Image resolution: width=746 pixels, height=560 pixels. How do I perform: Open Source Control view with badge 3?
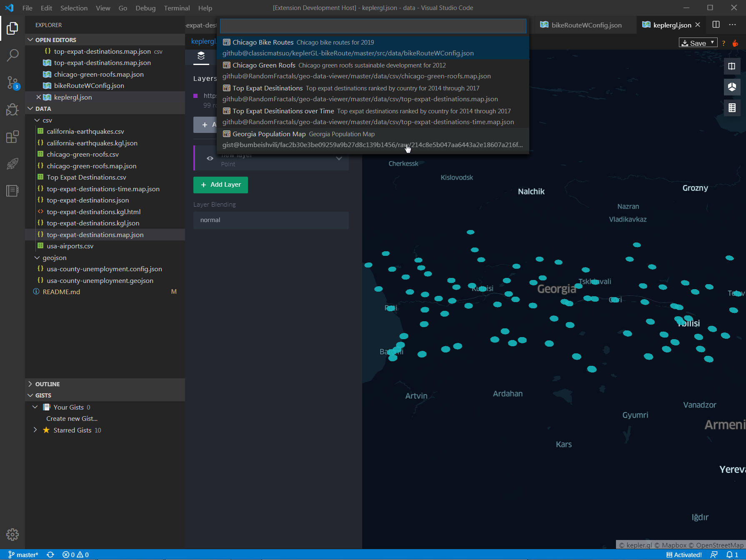[x=13, y=82]
